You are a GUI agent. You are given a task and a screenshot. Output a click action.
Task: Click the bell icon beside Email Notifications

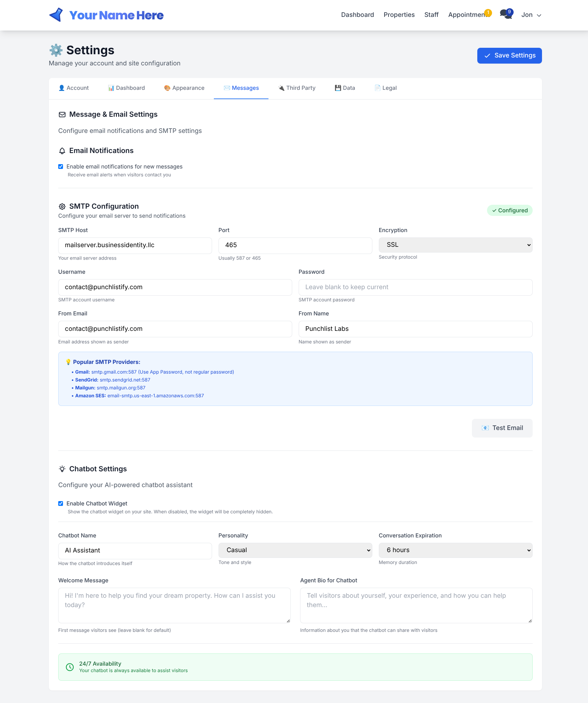pos(62,151)
